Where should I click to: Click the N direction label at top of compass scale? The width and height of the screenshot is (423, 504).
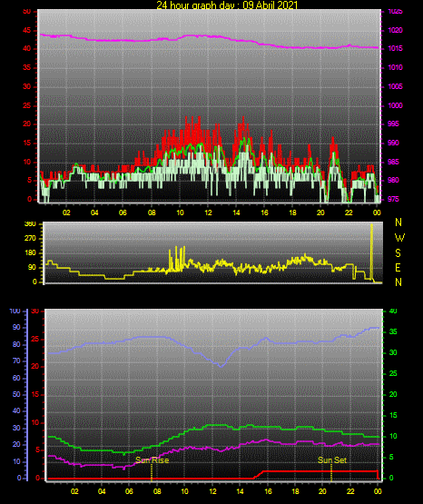398,222
